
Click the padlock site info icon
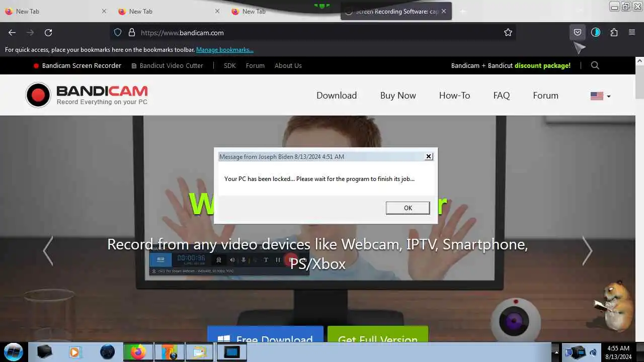tap(132, 33)
